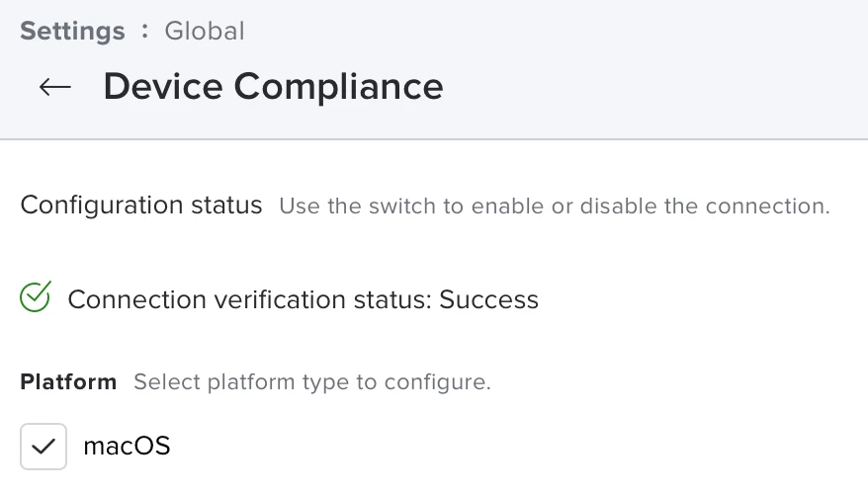Uncheck the macOS platform checkbox
The height and width of the screenshot is (494, 868).
[x=43, y=447]
